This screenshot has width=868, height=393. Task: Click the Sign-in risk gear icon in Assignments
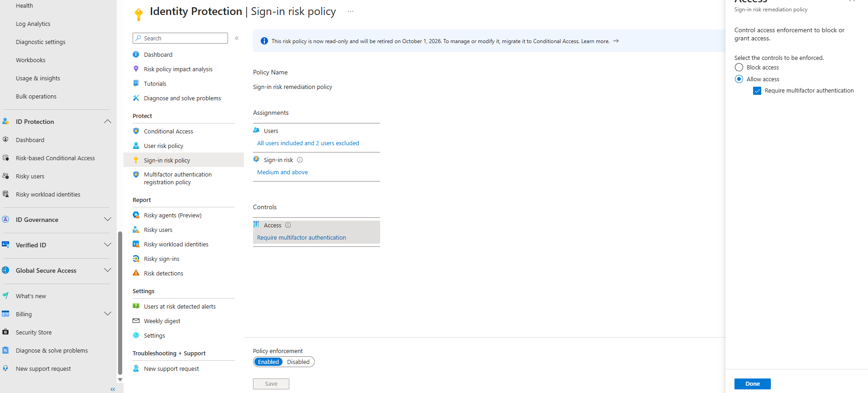pyautogui.click(x=256, y=159)
